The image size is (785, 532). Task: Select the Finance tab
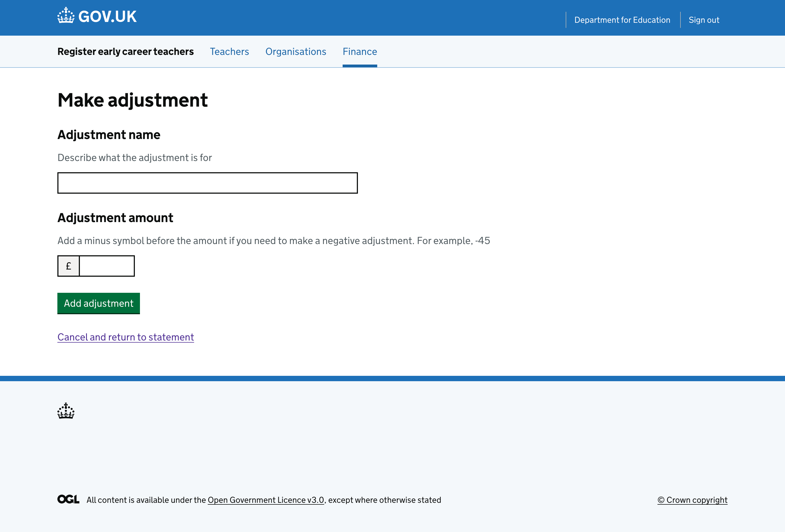coord(360,51)
